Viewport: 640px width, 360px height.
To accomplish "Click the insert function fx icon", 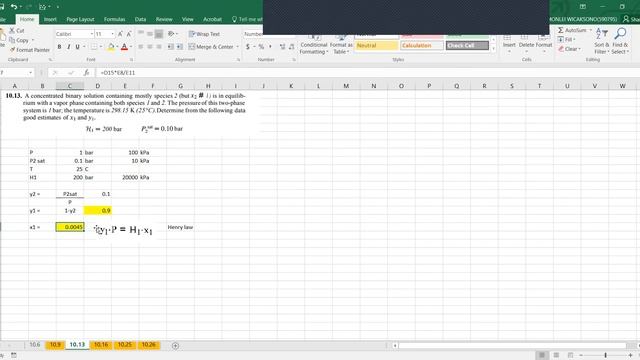I will pos(86,73).
